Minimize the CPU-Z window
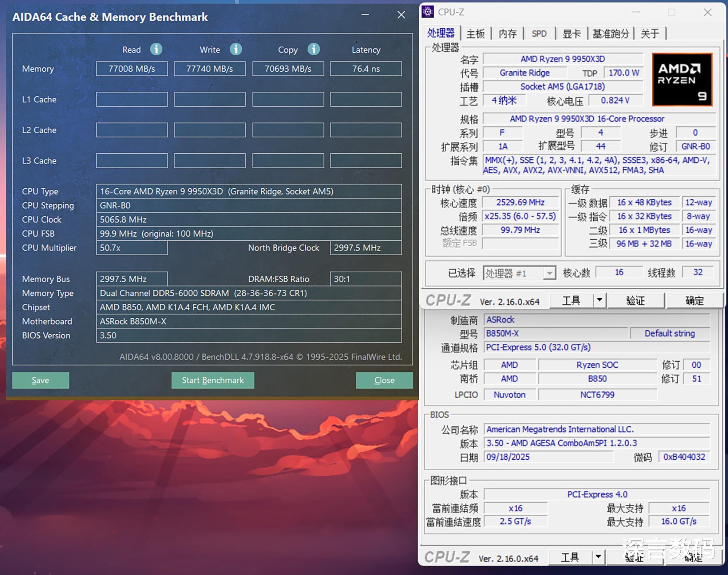Viewport: 728px width, 575px height. click(x=636, y=12)
